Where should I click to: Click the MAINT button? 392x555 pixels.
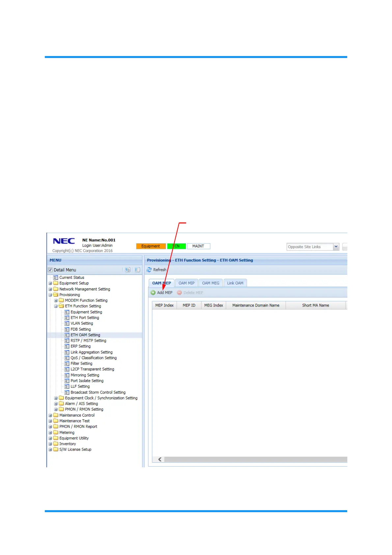pos(198,246)
